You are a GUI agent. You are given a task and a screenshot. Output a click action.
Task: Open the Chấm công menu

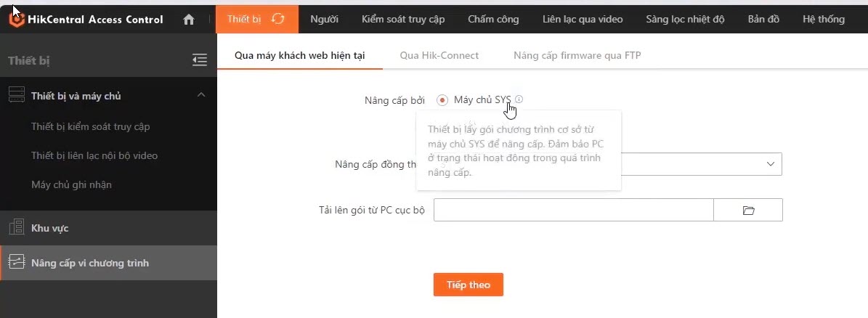point(493,20)
